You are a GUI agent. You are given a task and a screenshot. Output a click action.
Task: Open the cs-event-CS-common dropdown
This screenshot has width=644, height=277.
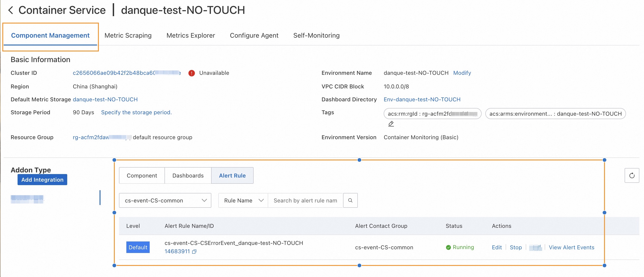[165, 200]
